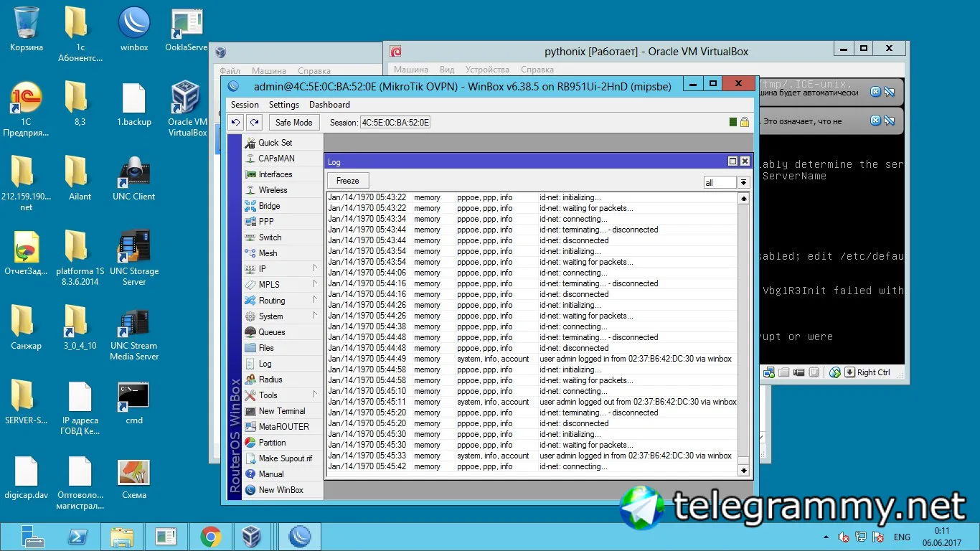The width and height of the screenshot is (980, 551).
Task: Open the cmd desktop shortcut
Action: pyautogui.click(x=134, y=402)
